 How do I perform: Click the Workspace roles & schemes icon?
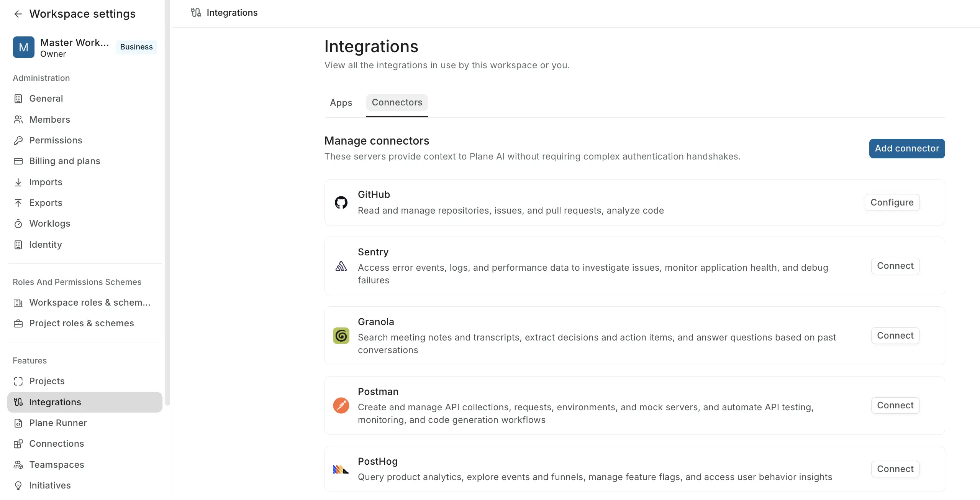(x=18, y=303)
